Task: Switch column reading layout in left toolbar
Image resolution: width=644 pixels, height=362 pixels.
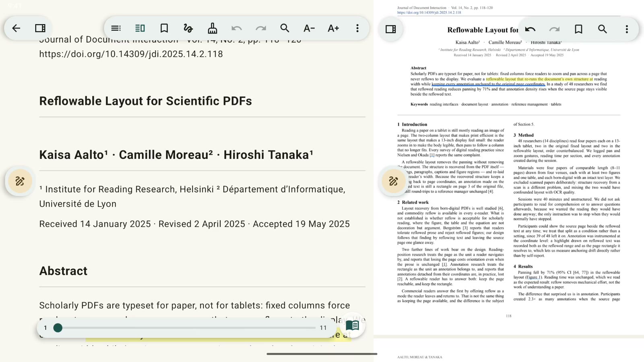Action: coord(140,28)
